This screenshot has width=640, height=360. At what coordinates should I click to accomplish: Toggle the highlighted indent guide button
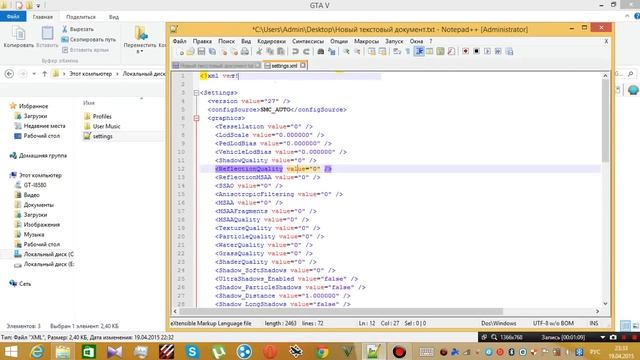pyautogui.click(x=419, y=51)
